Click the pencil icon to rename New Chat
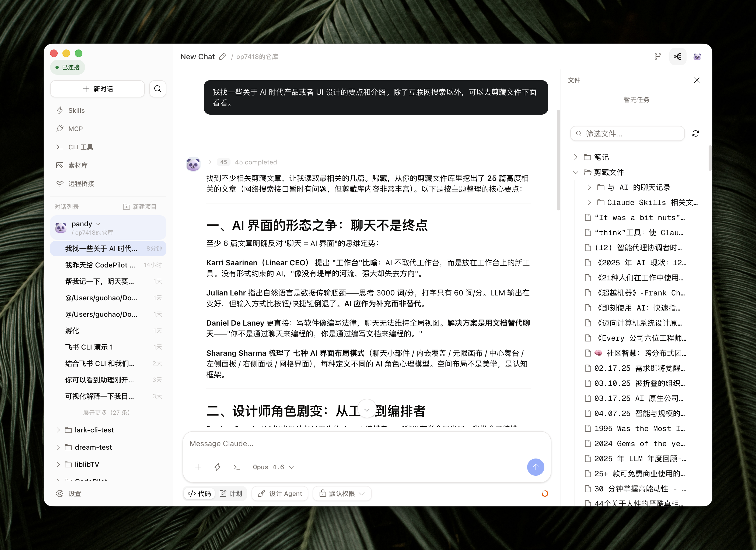Viewport: 756px width, 550px height. [x=222, y=57]
